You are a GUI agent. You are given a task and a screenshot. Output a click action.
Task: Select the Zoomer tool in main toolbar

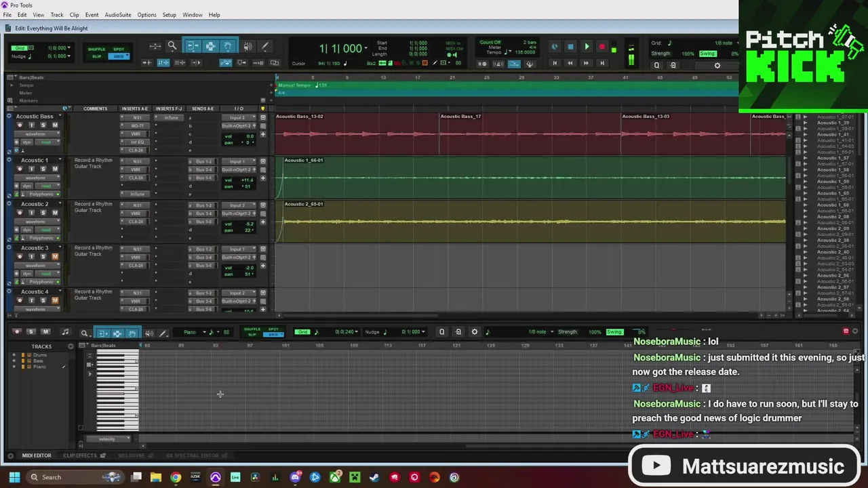click(x=172, y=46)
